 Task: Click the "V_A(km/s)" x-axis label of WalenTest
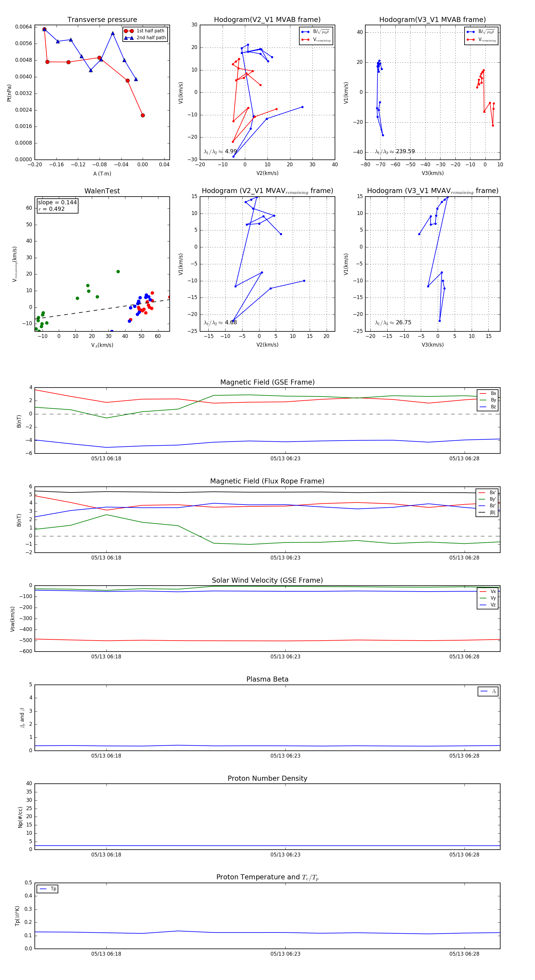pos(102,345)
